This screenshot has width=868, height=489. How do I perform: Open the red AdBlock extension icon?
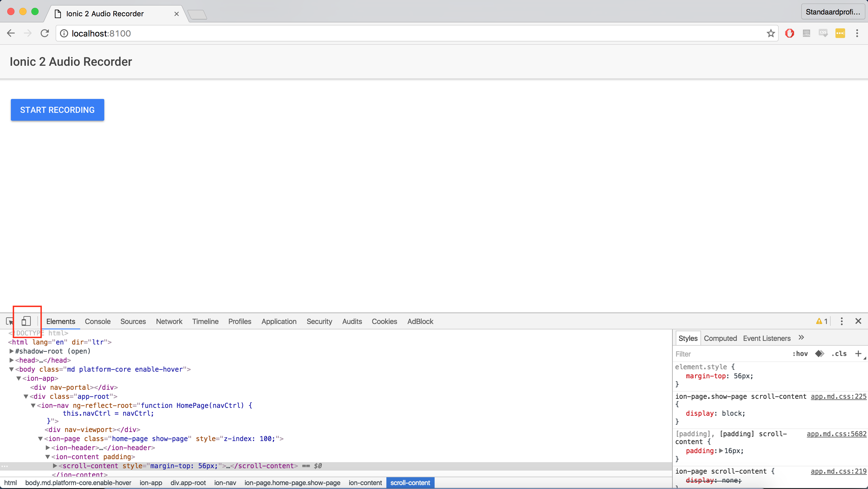tap(789, 33)
